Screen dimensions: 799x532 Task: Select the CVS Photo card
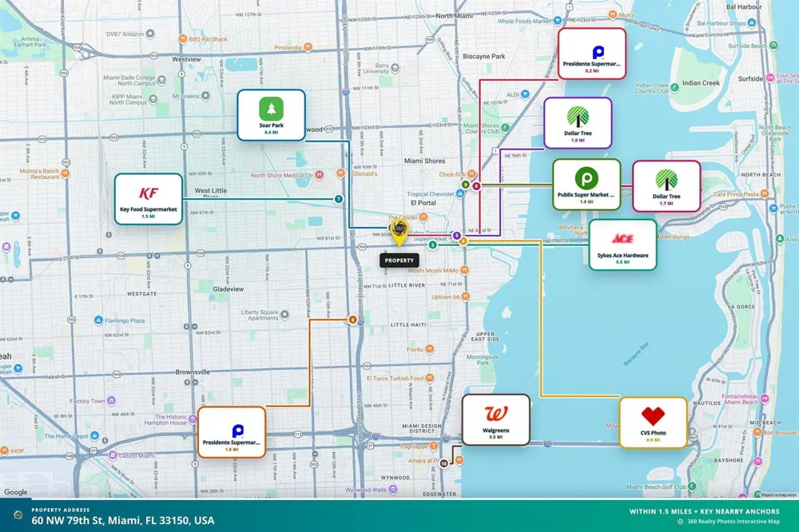pos(654,423)
